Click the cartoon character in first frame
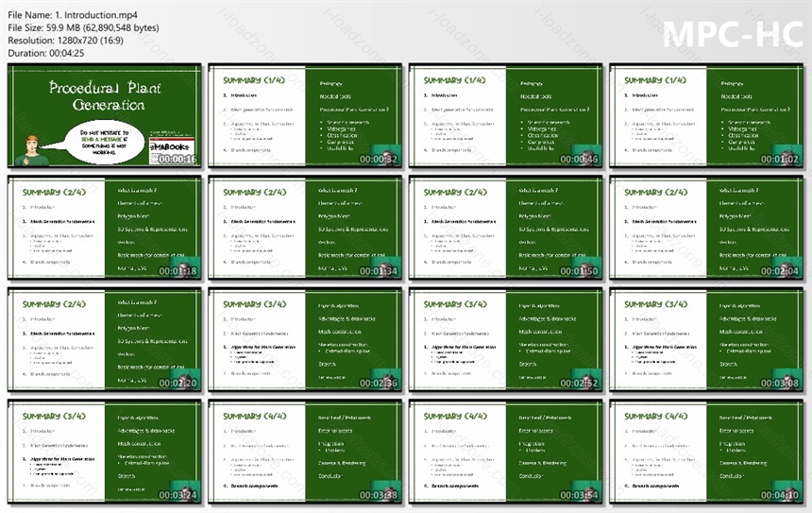This screenshot has height=513, width=812. pos(32,150)
